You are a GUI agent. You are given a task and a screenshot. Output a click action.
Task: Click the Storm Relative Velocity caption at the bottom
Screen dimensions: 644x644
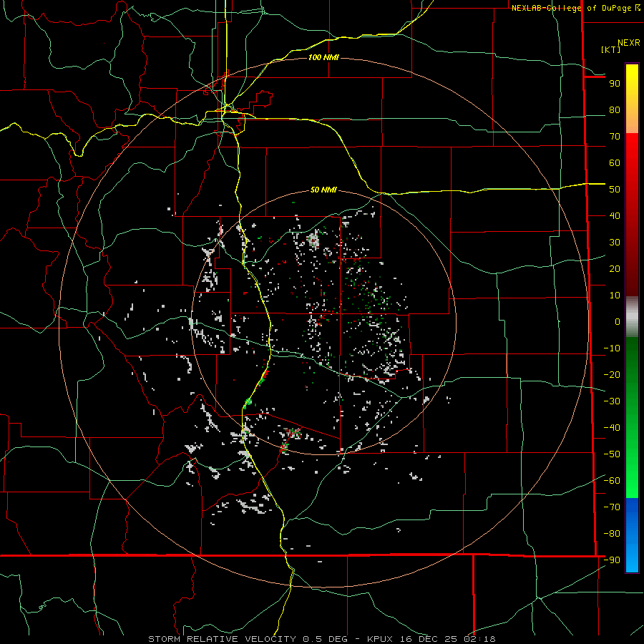click(321, 639)
